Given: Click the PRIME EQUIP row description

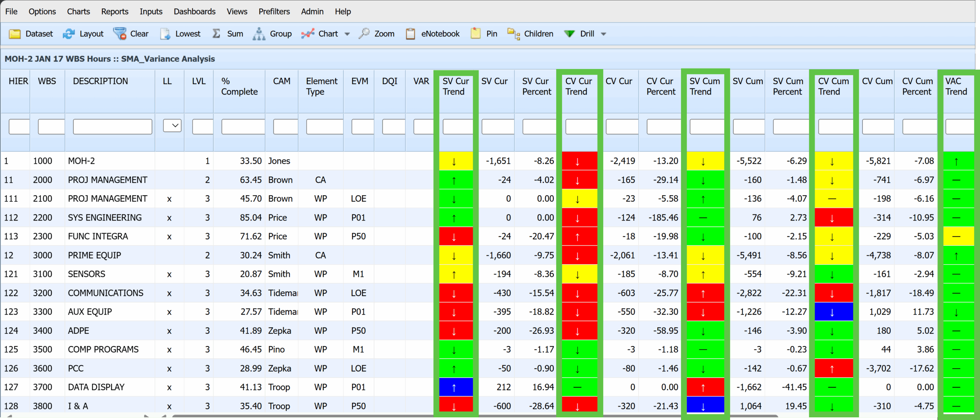Looking at the screenshot, I should pyautogui.click(x=94, y=255).
